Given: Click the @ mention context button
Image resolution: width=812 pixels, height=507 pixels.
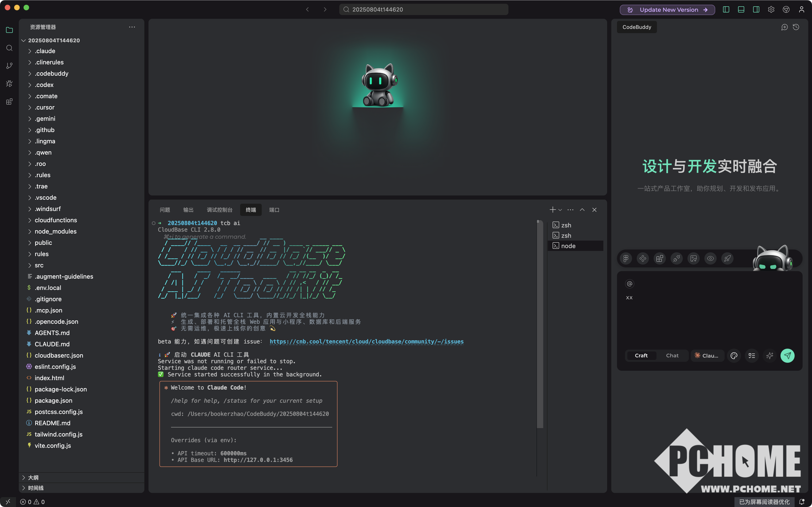Looking at the screenshot, I should click(630, 284).
